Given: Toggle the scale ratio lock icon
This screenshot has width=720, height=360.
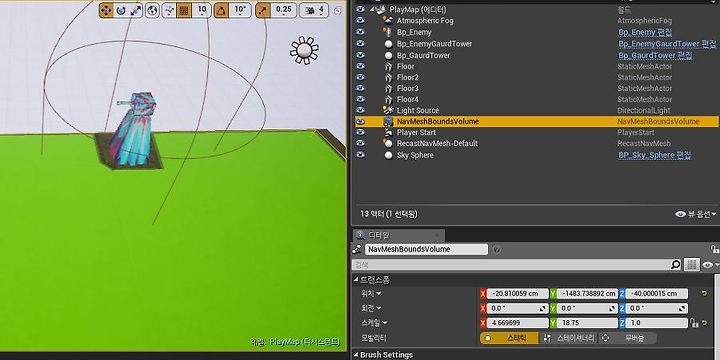Looking at the screenshot, I should 693,323.
